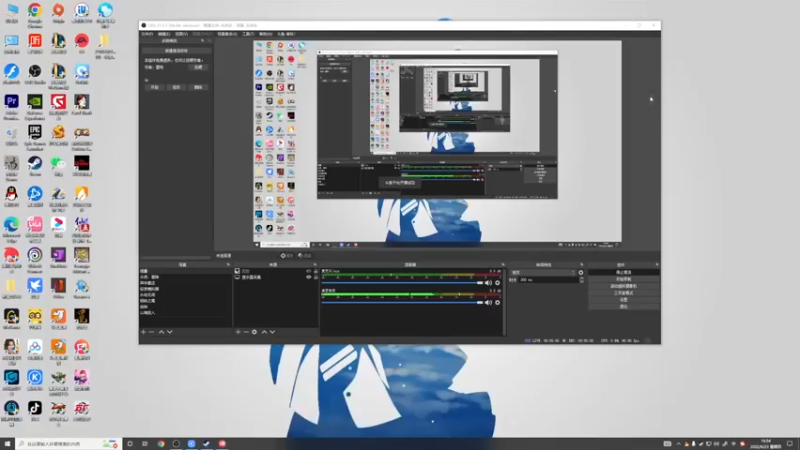Adjust Mic/Aux volume slider
This screenshot has width=800, height=450.
pos(403,283)
